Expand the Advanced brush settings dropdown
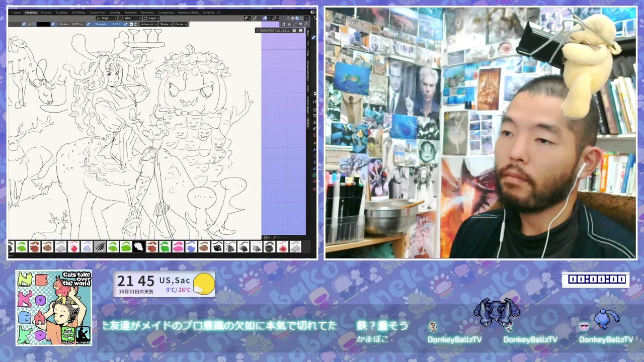 pyautogui.click(x=149, y=24)
